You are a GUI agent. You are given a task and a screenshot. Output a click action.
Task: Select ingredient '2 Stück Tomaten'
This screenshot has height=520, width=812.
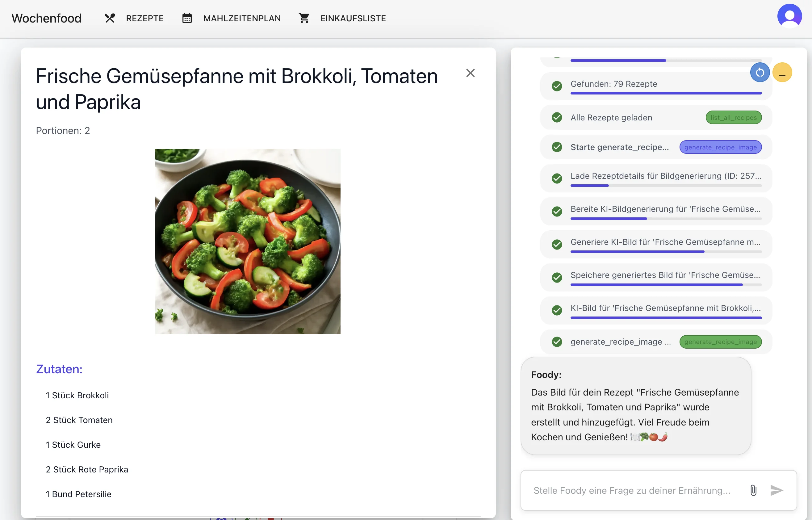pyautogui.click(x=79, y=420)
